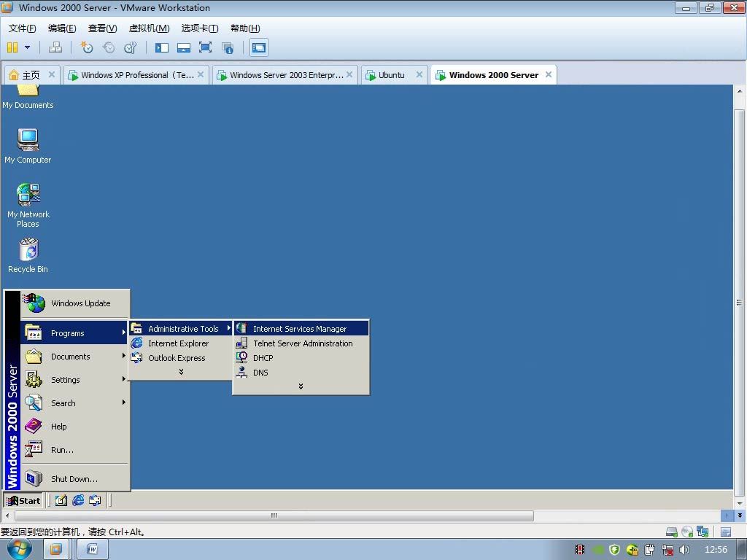The width and height of the screenshot is (747, 560).
Task: Click the Windows 2000 Start button
Action: click(x=23, y=500)
